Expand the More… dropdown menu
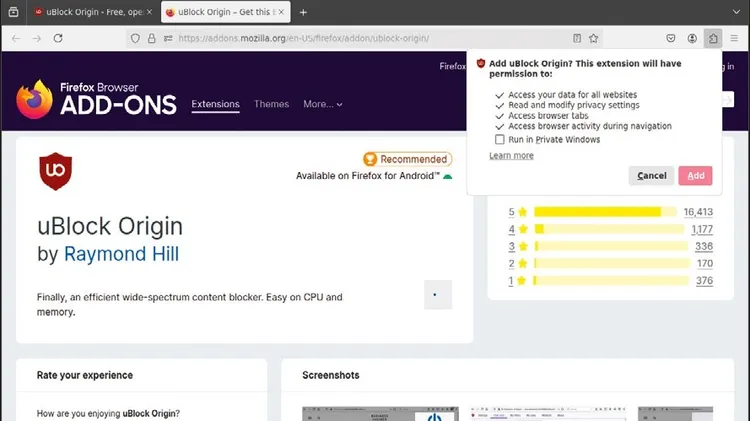 tap(323, 104)
